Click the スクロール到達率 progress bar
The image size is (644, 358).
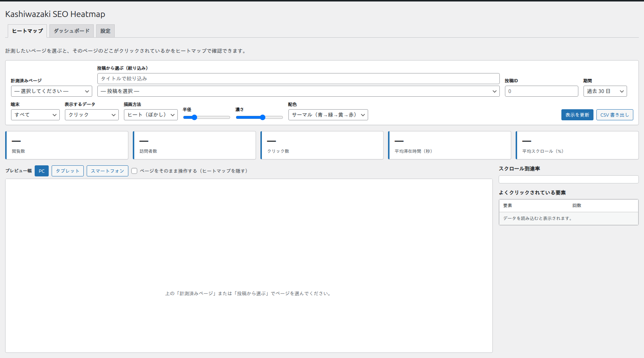(x=569, y=179)
